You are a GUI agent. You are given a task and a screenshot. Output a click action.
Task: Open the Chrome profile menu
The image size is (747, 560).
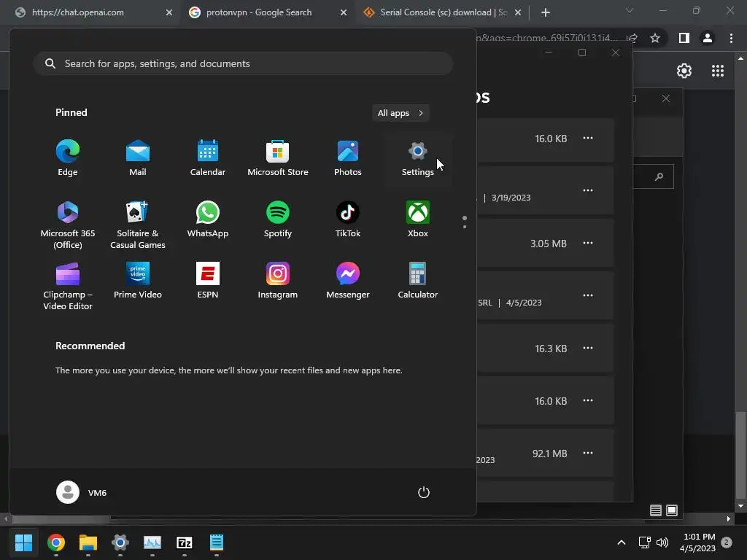(x=708, y=38)
